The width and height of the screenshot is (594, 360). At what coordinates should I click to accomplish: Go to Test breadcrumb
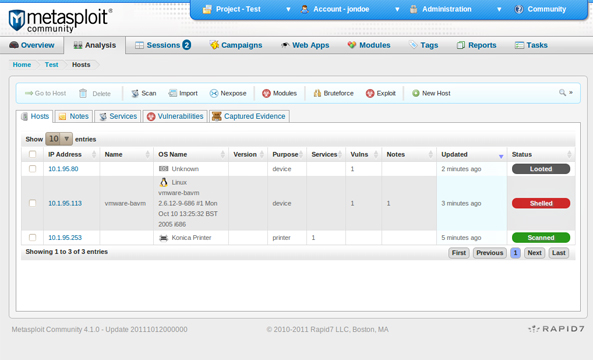51,64
